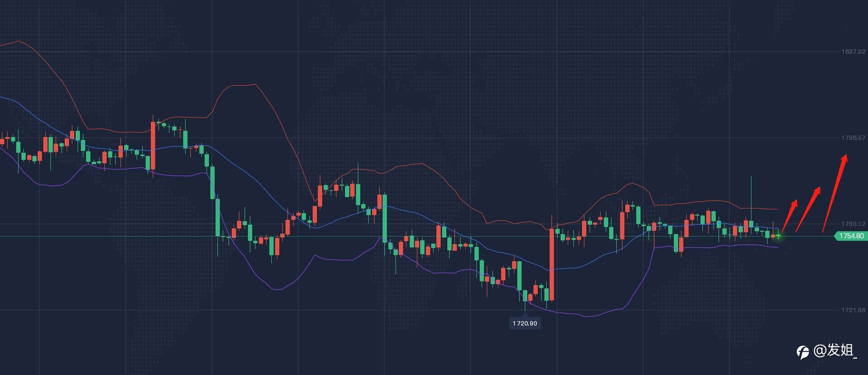
Task: Click the 1760.12 price axis label
Action: [853, 224]
